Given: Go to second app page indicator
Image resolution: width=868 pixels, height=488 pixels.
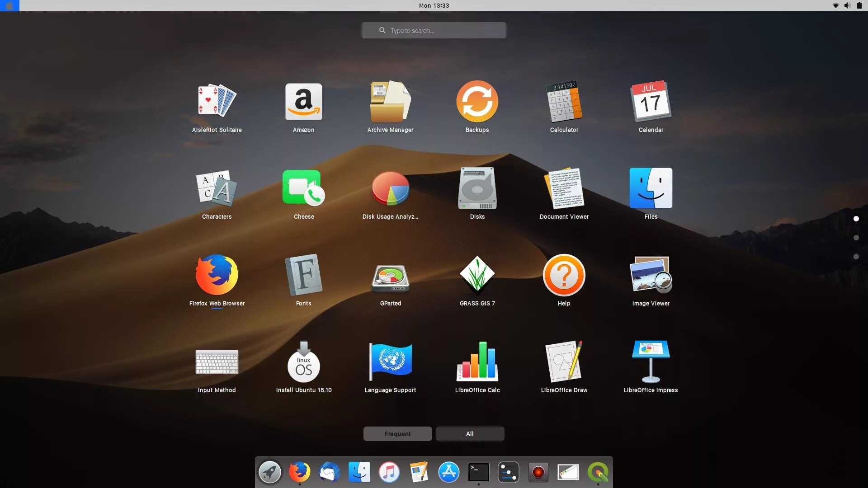Looking at the screenshot, I should pyautogui.click(x=856, y=238).
